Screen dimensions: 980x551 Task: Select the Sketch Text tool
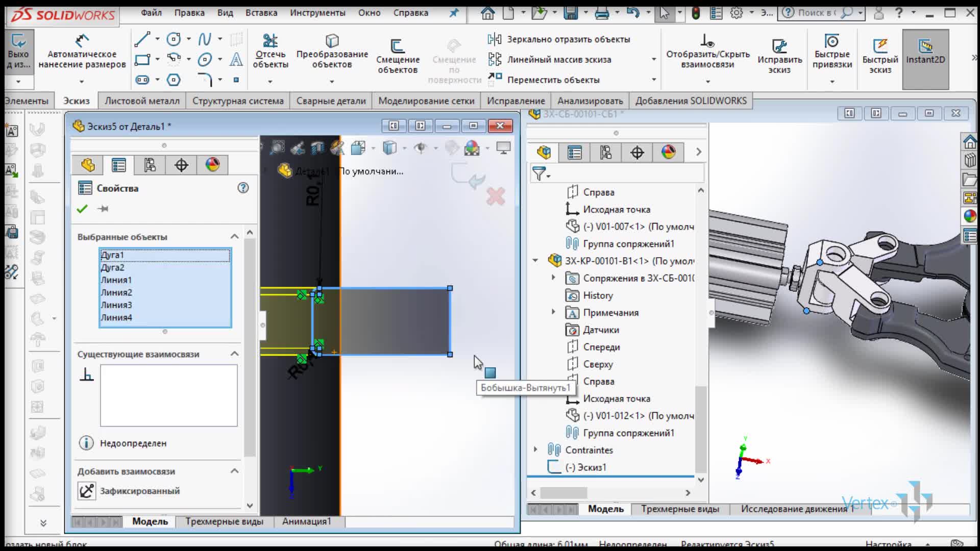[236, 60]
